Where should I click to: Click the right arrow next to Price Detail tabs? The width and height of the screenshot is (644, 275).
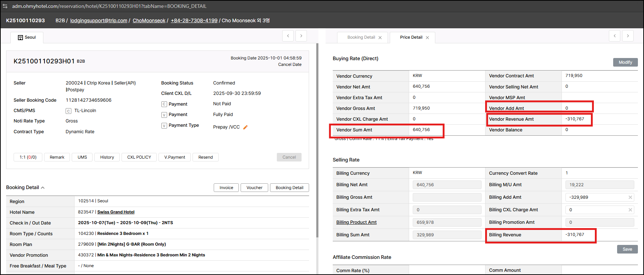pyautogui.click(x=628, y=36)
